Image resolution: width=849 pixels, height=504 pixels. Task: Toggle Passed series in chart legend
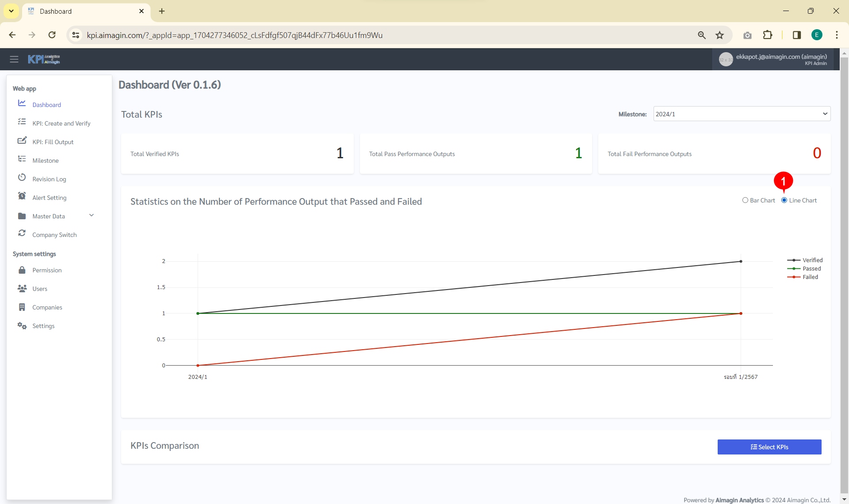click(804, 268)
